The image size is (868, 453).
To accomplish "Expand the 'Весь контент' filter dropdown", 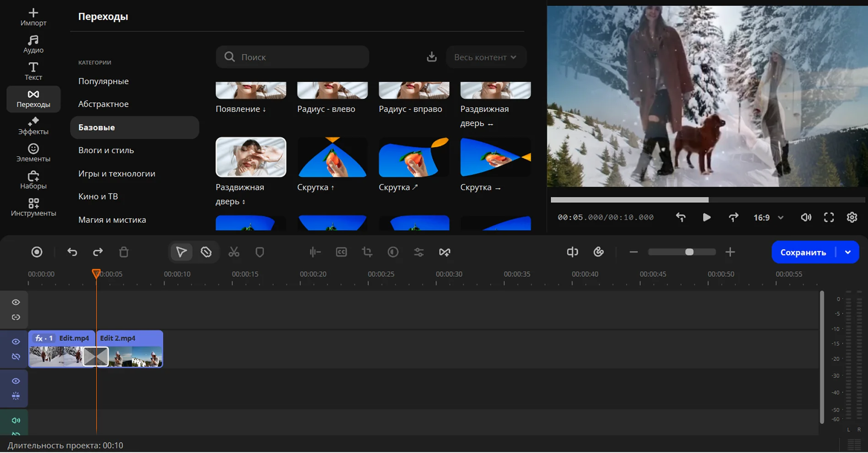I will (x=486, y=57).
